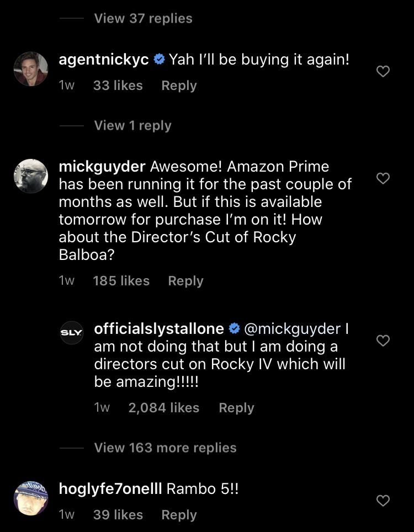414x532 pixels.
Task: Like hoglyfe7onelll's Rambo 5 comment
Action: click(x=383, y=501)
